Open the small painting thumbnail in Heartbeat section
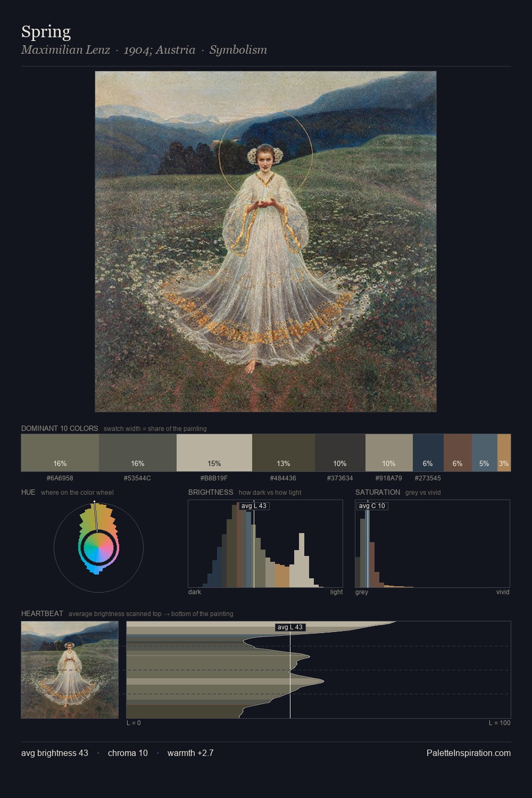 [x=70, y=670]
